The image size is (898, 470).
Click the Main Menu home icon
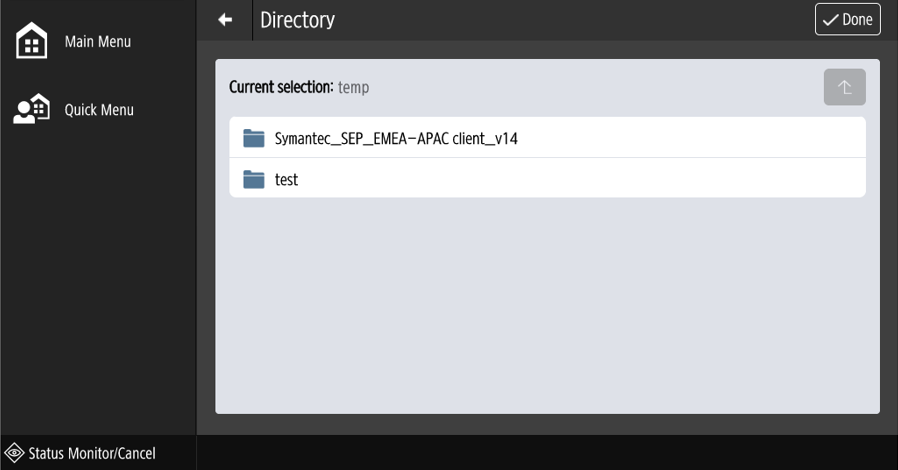[x=32, y=42]
